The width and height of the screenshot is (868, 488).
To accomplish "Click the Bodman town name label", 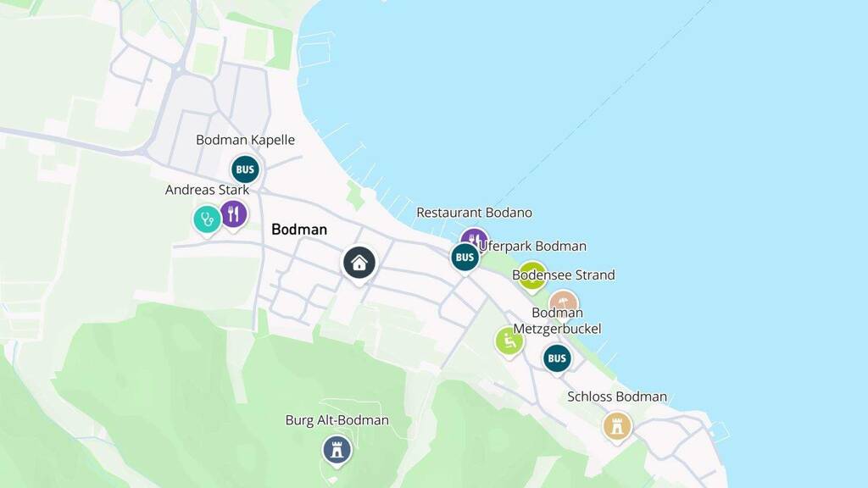I will (x=299, y=230).
